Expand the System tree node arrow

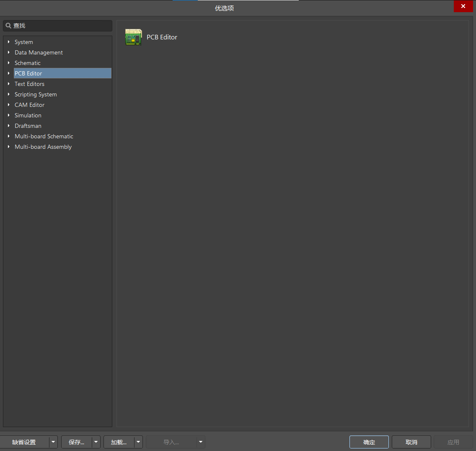tap(8, 42)
